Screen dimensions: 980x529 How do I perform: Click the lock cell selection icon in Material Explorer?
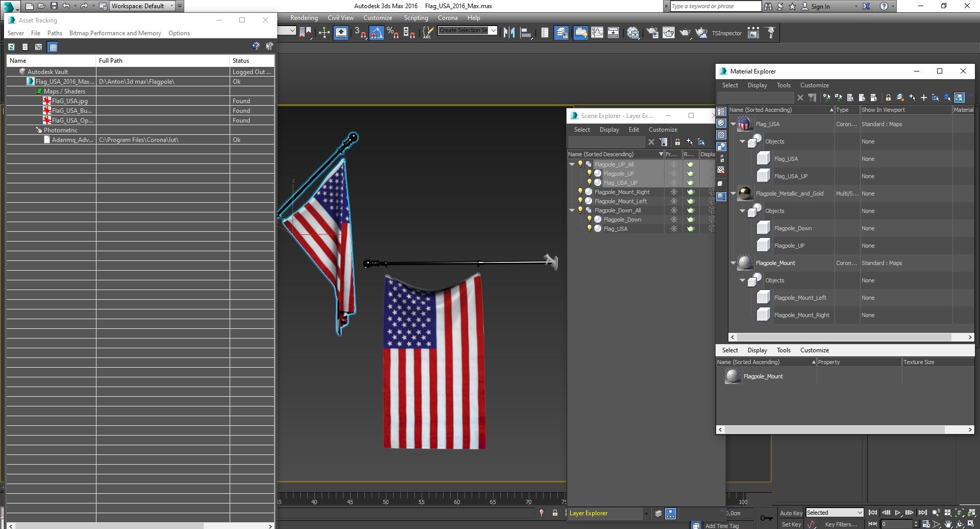[x=888, y=98]
